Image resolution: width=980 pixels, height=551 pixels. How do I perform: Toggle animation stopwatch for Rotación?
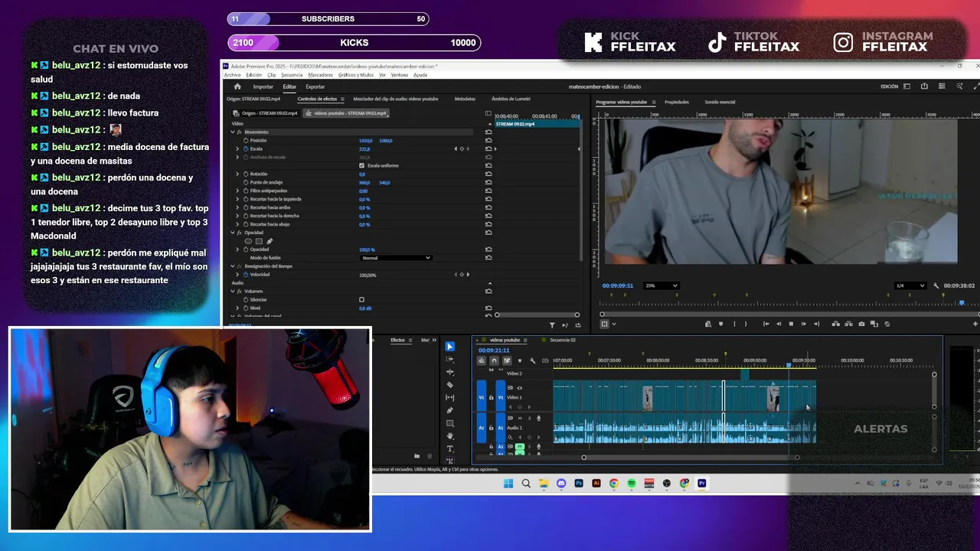246,174
